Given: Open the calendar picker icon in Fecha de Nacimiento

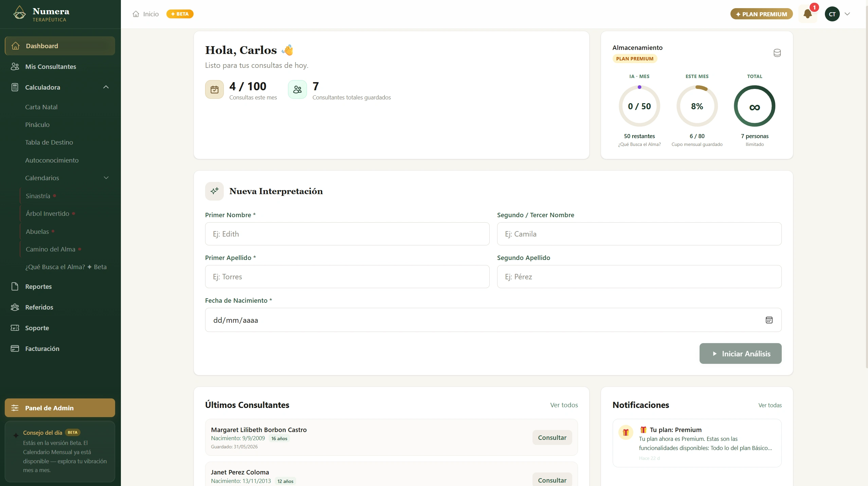Looking at the screenshot, I should click(x=769, y=320).
